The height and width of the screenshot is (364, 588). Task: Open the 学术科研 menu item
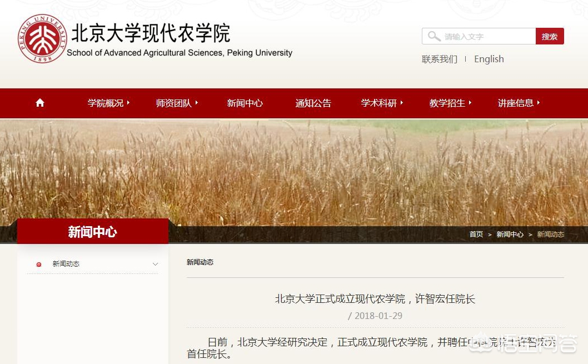click(x=378, y=103)
